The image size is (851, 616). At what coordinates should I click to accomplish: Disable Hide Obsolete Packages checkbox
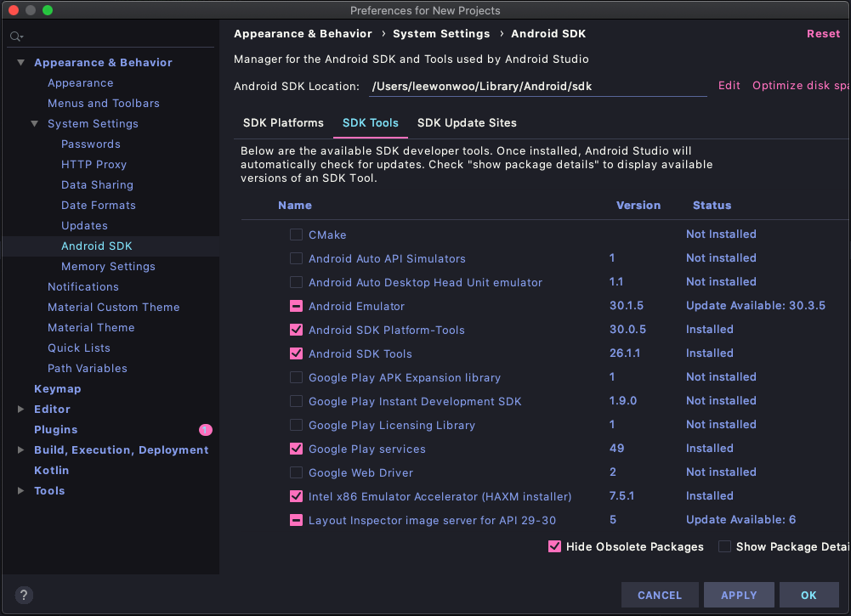pyautogui.click(x=554, y=546)
